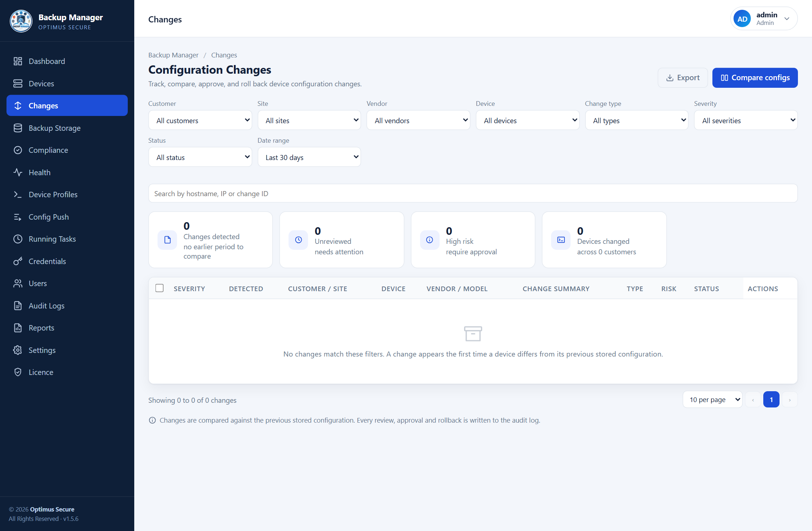Expand the Device filter dropdown

528,120
